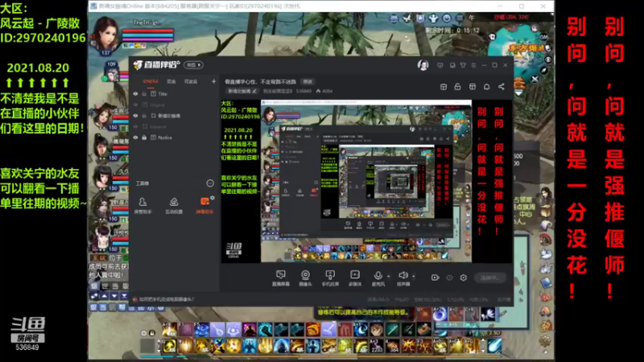Click the skin shirt icon in the title bar

pyautogui.click(x=463, y=65)
